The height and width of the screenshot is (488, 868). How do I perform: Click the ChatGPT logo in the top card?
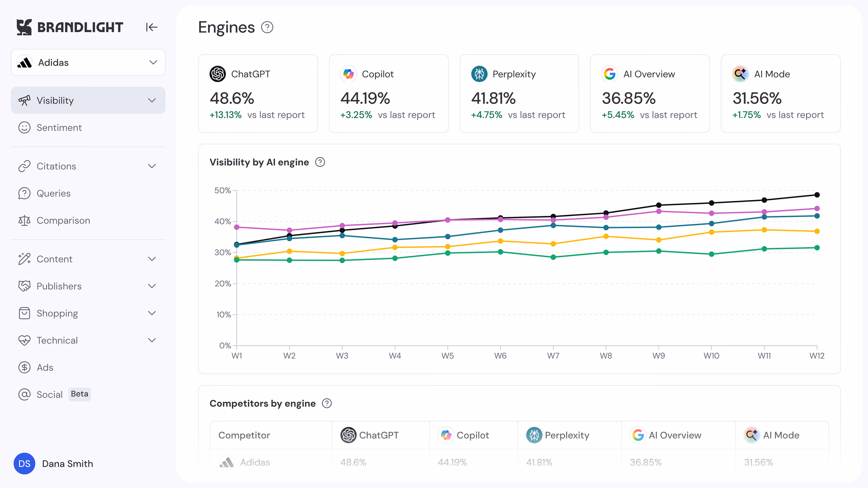point(218,74)
